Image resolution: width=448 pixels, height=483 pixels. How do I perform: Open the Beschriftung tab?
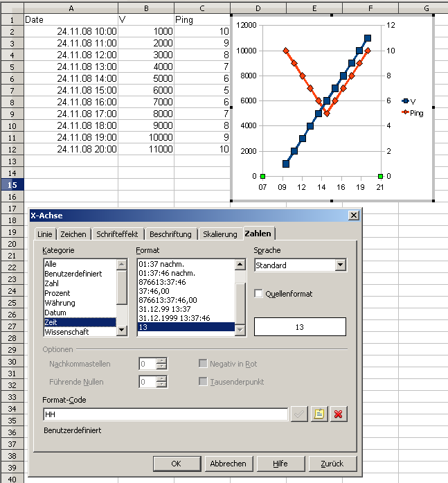click(170, 234)
